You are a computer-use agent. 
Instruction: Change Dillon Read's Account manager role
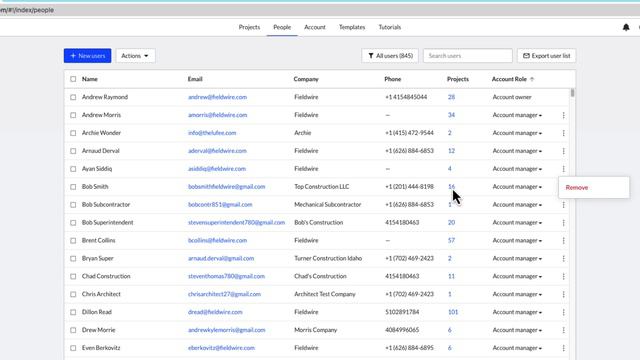pos(517,312)
